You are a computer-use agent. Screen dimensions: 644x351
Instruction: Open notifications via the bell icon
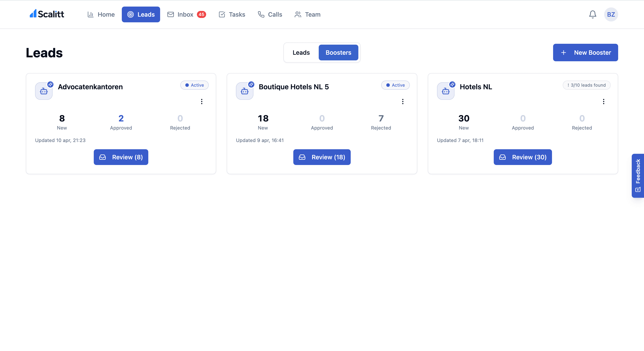pyautogui.click(x=592, y=14)
